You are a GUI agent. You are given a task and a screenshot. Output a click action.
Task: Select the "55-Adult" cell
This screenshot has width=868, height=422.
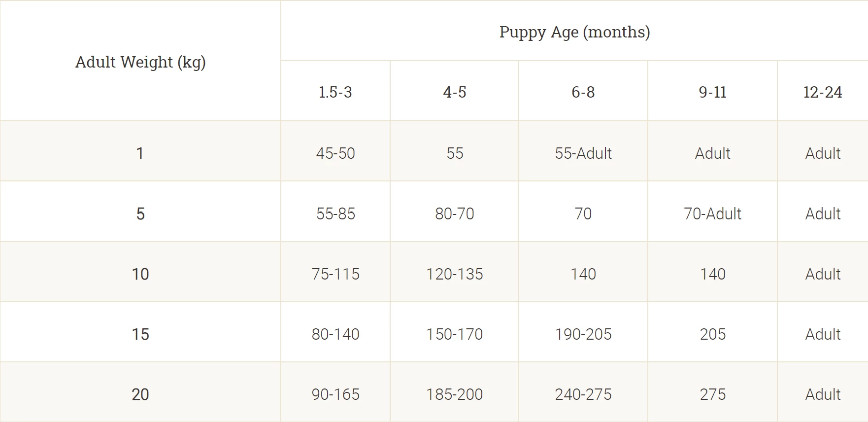[583, 153]
